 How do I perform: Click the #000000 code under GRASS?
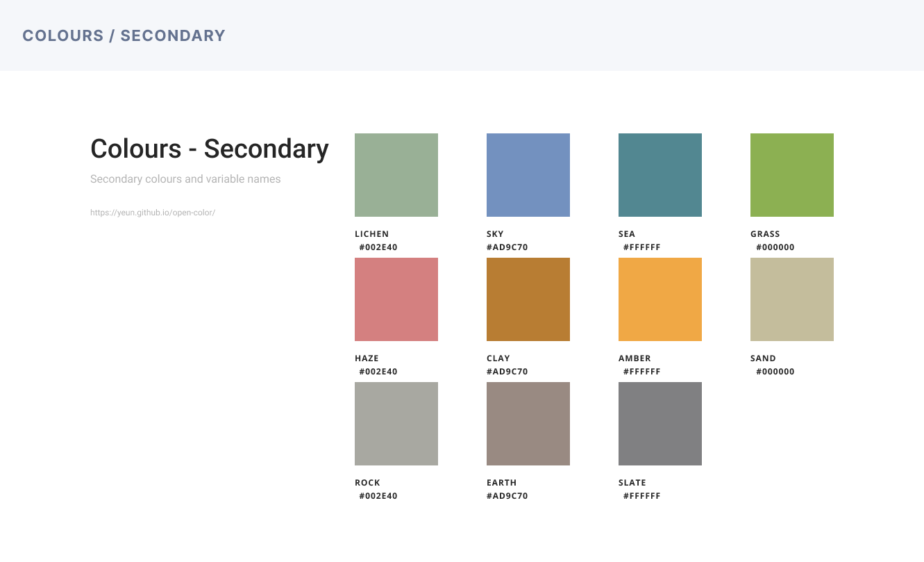tap(775, 247)
